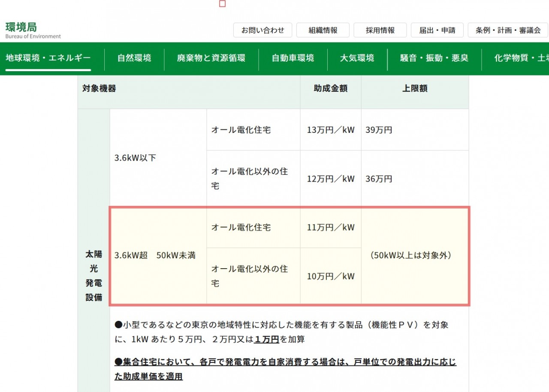Click the 39万円 upper limit cell
Viewport: 549px width, 392px height.
(x=379, y=130)
